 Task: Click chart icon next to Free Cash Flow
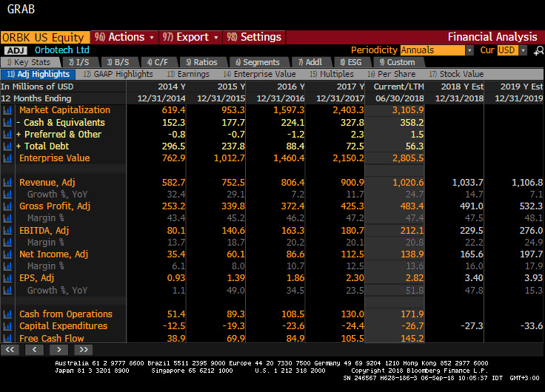[7, 338]
